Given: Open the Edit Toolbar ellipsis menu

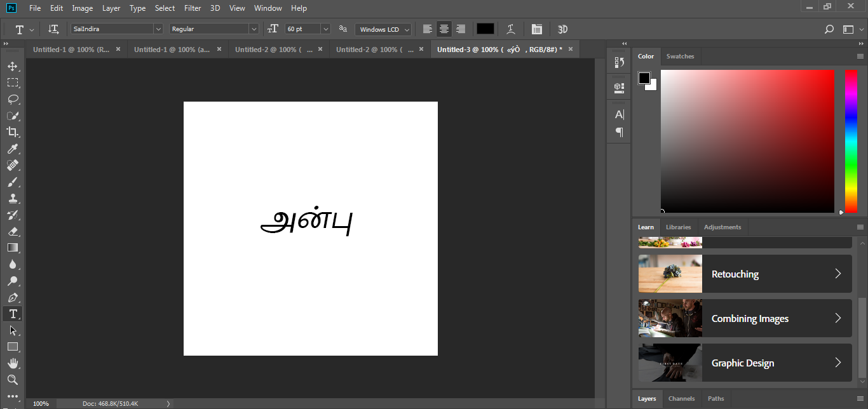Looking at the screenshot, I should coord(13,396).
